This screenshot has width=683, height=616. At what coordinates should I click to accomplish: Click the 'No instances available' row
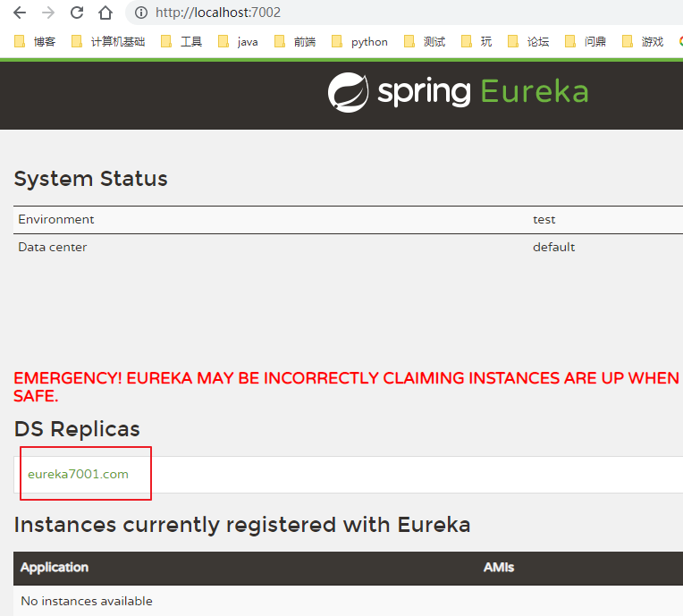click(x=348, y=601)
